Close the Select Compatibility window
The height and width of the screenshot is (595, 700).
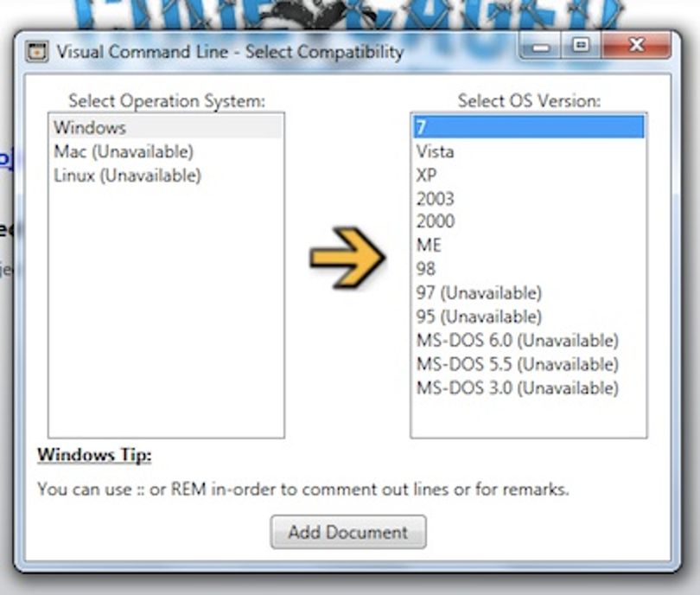click(x=636, y=45)
